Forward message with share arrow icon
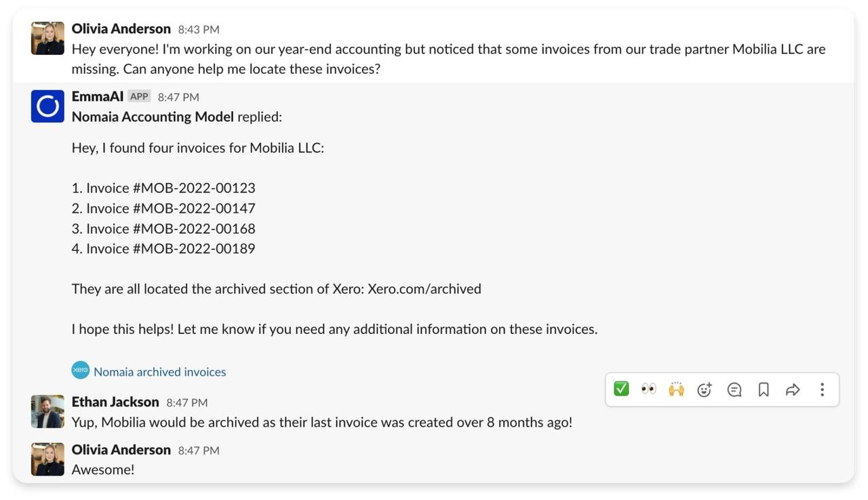This screenshot has height=500, width=868. 793,390
